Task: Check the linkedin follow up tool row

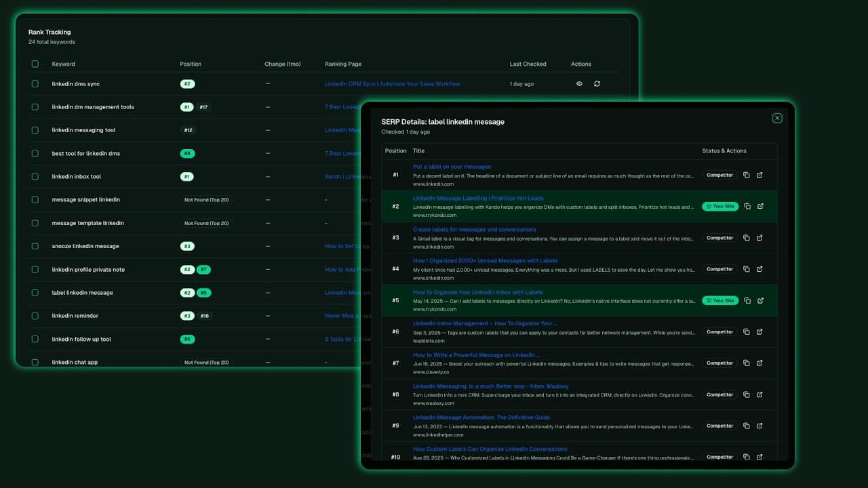Action: (35, 339)
